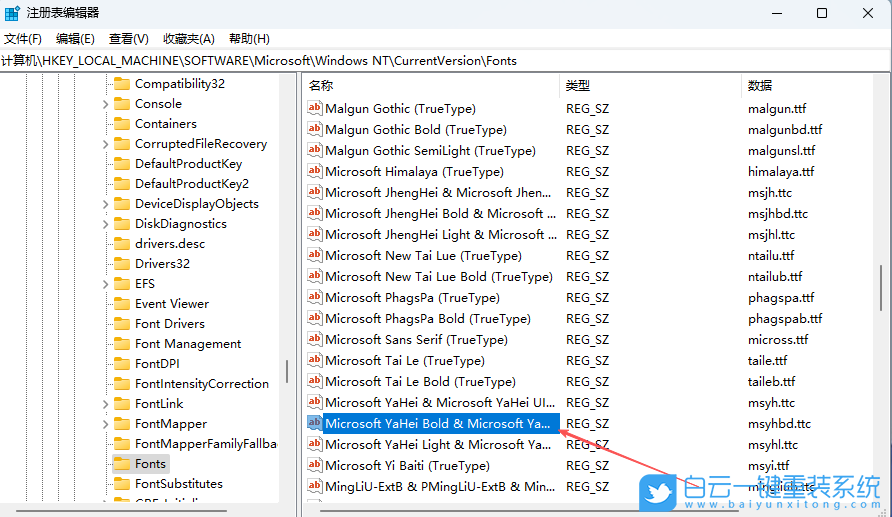Click string icon of Microsoft Tai Le (TrueType)

tap(315, 361)
